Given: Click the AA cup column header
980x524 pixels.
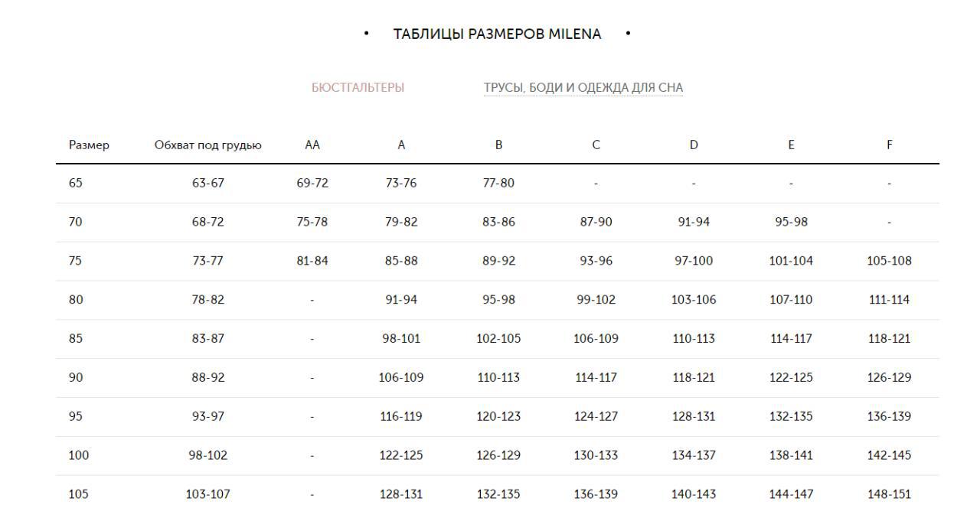Looking at the screenshot, I should pos(312,145).
